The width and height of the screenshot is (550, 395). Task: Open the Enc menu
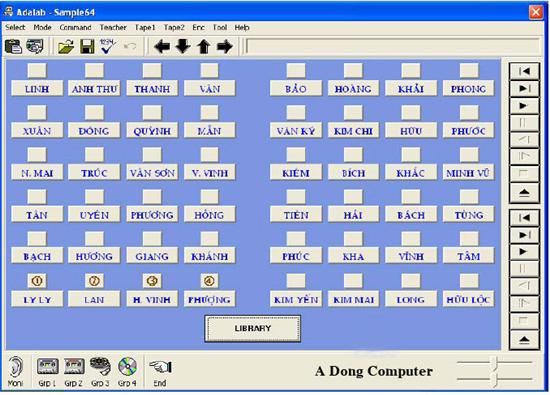point(199,27)
